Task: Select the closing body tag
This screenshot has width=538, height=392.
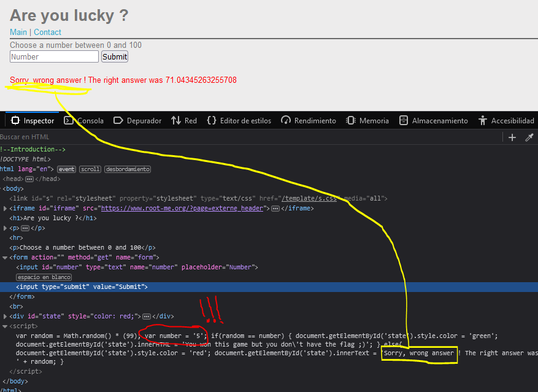Action: tap(15, 381)
